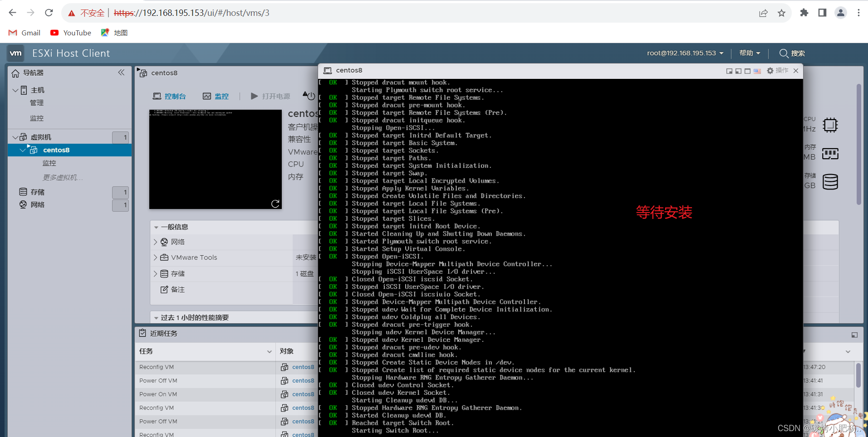Collapse the 一般信息 general information section

pyautogui.click(x=156, y=227)
